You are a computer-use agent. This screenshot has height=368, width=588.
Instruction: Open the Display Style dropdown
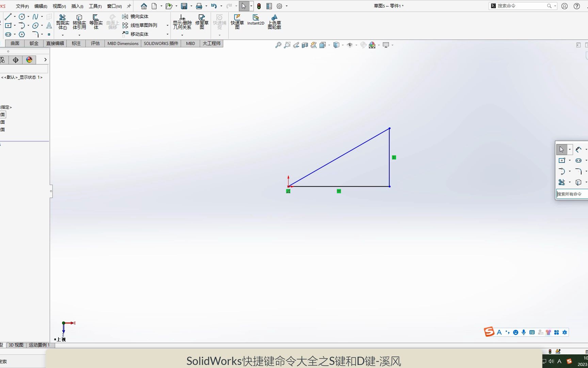pyautogui.click(x=343, y=45)
